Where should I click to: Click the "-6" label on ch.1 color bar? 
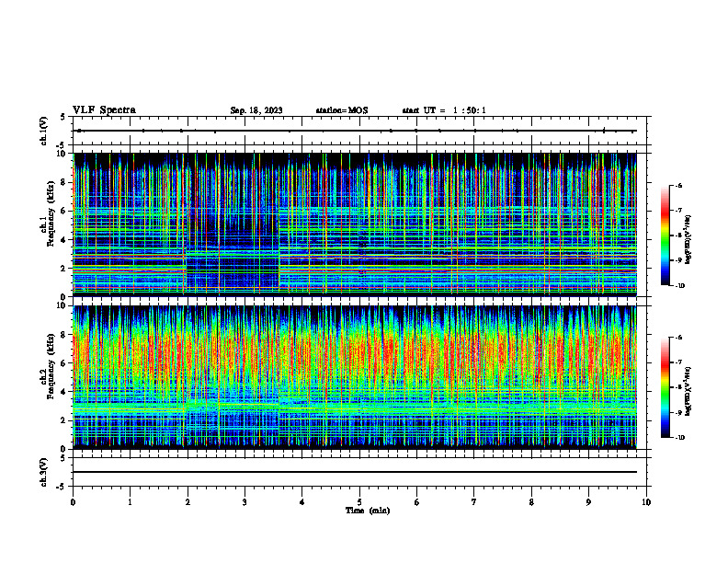[x=679, y=185]
